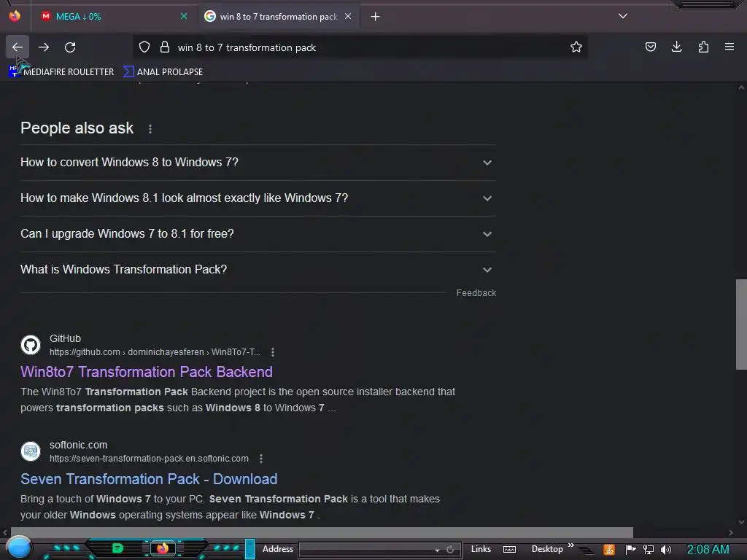Bookmark this page with the star icon

(576, 47)
